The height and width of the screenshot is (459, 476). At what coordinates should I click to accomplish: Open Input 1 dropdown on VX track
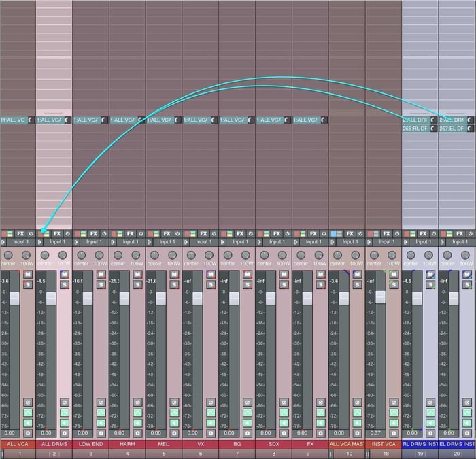pyautogui.click(x=204, y=242)
